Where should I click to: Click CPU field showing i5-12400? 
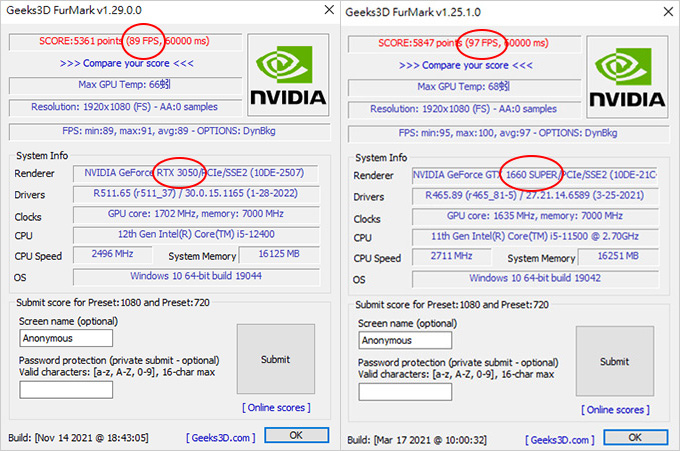tap(195, 235)
